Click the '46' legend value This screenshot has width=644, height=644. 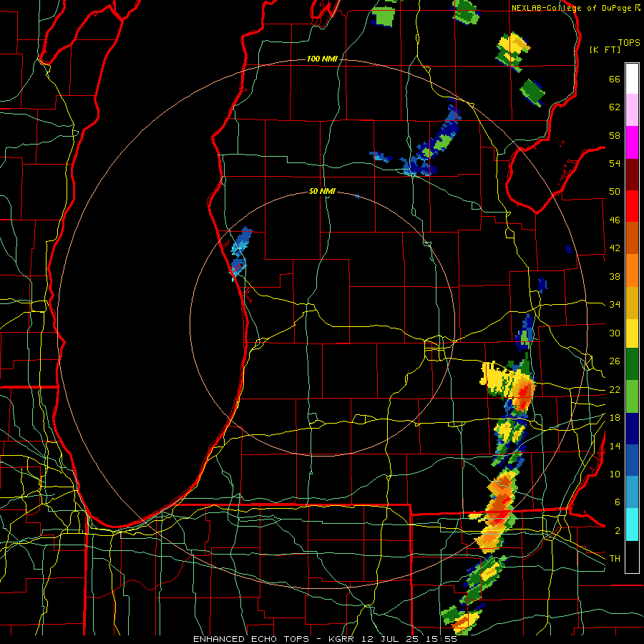[615, 220]
